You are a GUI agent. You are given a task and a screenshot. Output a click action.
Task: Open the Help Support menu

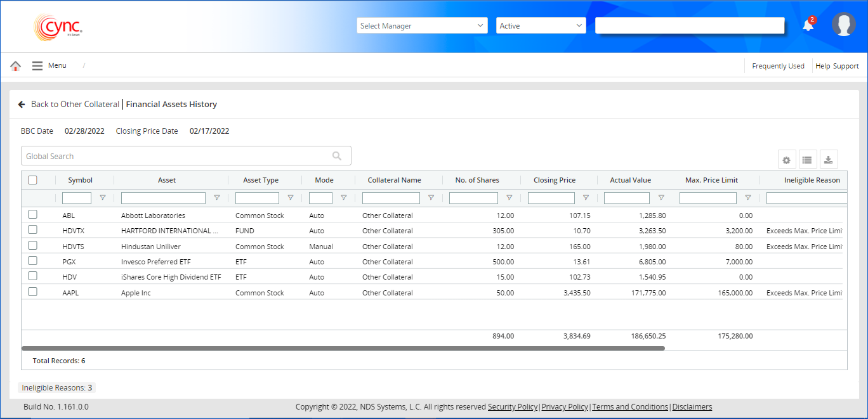[837, 66]
